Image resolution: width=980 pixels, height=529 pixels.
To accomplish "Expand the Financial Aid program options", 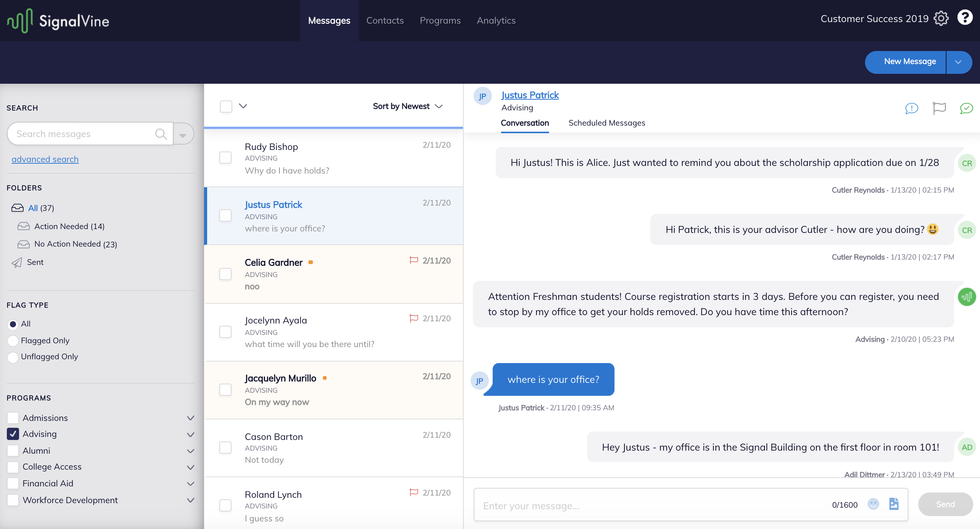I will point(190,483).
